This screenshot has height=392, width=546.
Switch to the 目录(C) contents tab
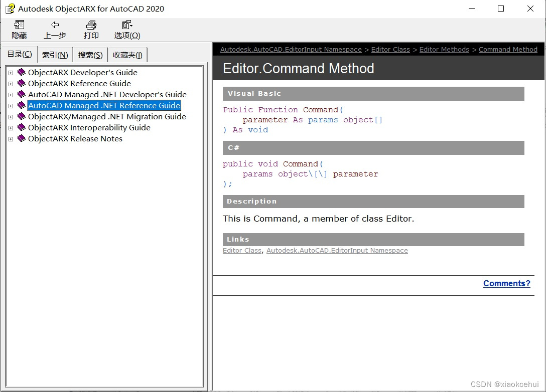pos(20,54)
